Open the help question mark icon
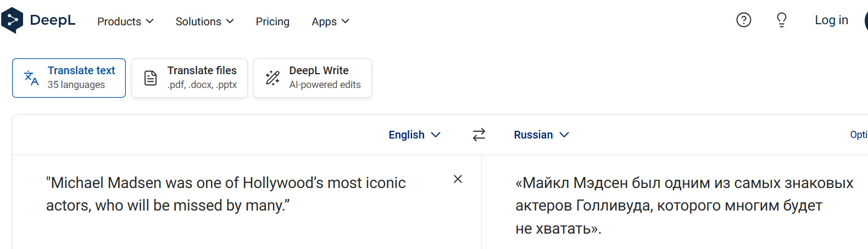This screenshot has width=868, height=249. point(743,20)
